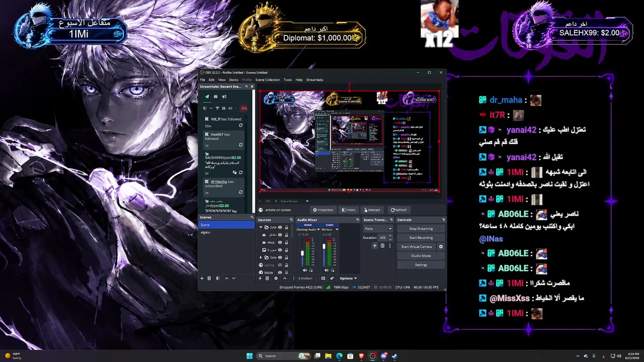Collapse the first expanded group in Sources
Viewport: 644px width, 362px height.
[x=261, y=227]
